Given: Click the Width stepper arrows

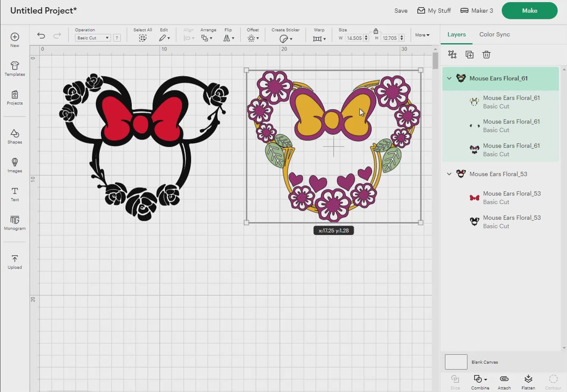Looking at the screenshot, I should (x=366, y=38).
